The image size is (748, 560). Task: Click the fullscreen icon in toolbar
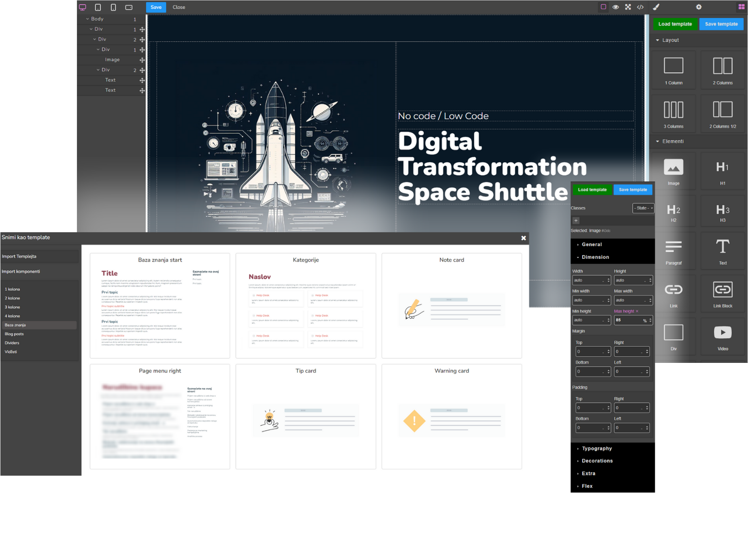(x=628, y=7)
